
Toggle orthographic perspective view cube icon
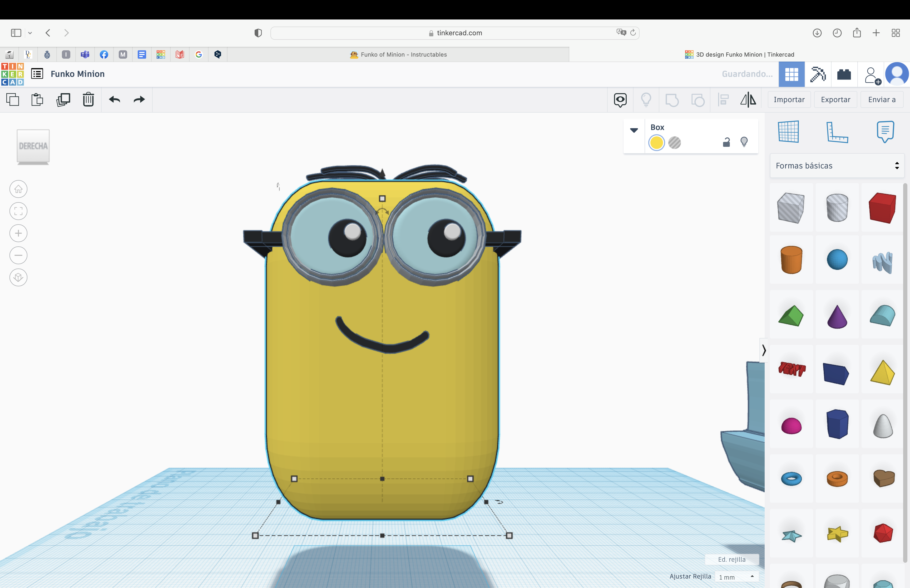coord(18,278)
